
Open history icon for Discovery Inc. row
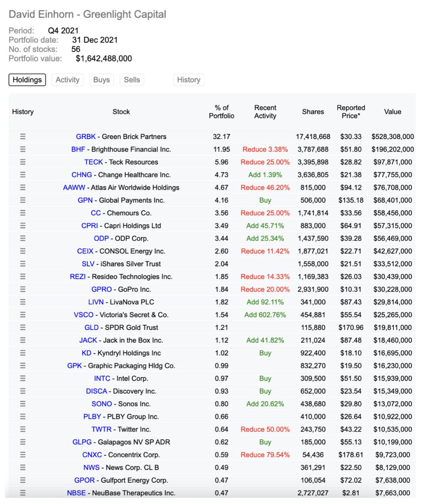tap(23, 391)
